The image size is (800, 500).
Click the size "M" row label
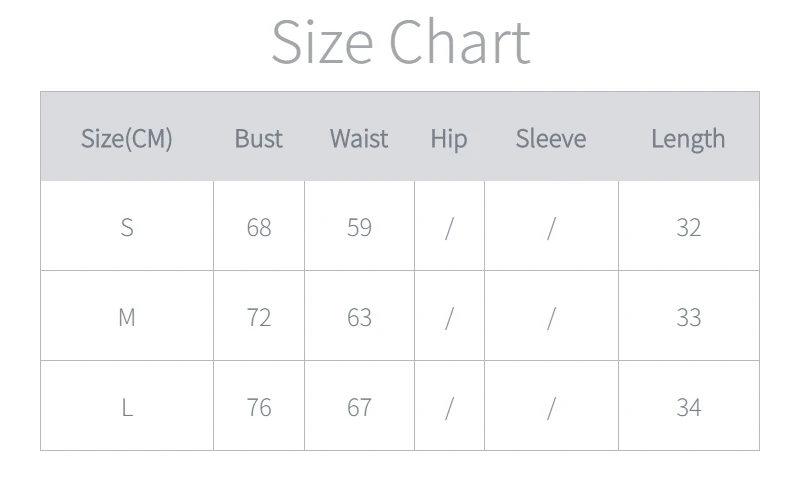(127, 317)
